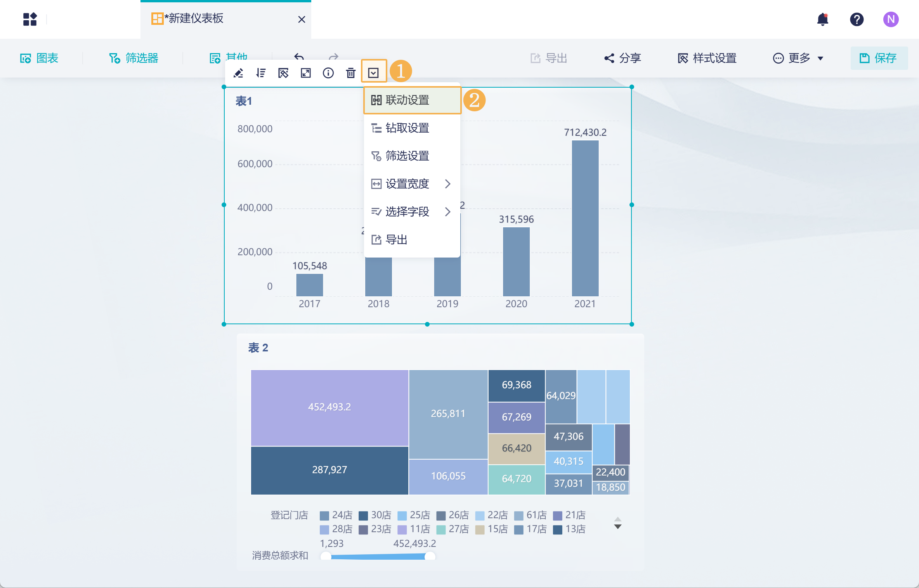Open the app grid home icon
Screen dimensions: 919x588
(x=30, y=19)
